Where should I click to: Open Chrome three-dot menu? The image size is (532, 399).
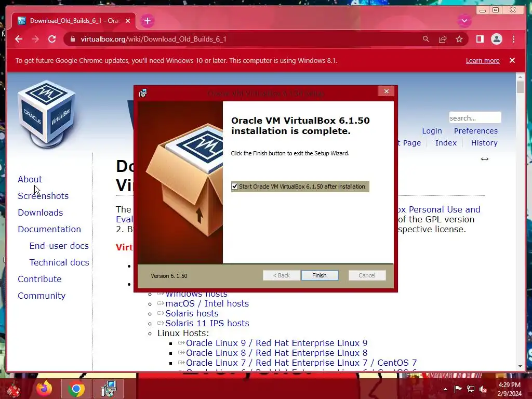513,39
